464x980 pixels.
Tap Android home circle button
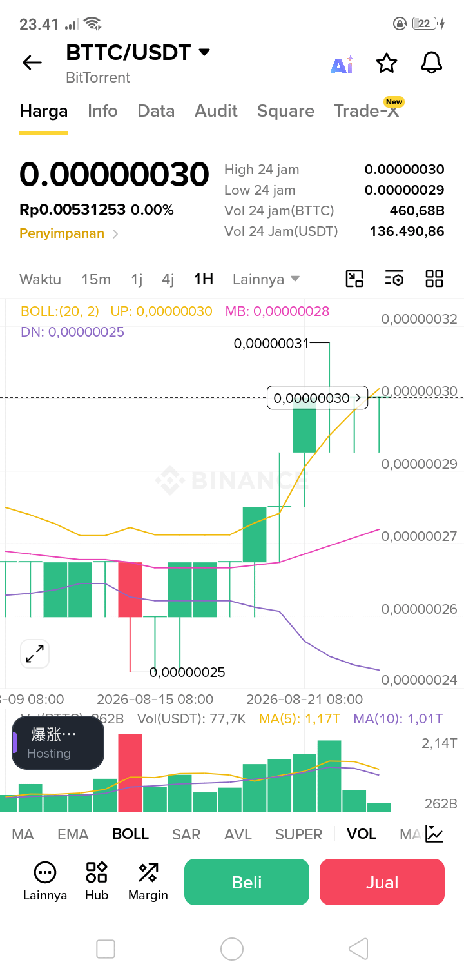pyautogui.click(x=232, y=949)
